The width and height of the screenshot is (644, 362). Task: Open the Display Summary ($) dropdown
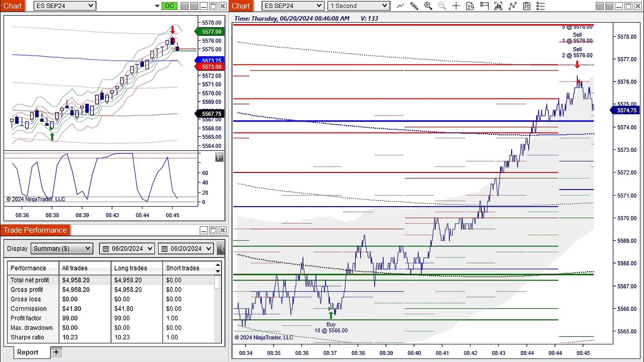(x=62, y=248)
